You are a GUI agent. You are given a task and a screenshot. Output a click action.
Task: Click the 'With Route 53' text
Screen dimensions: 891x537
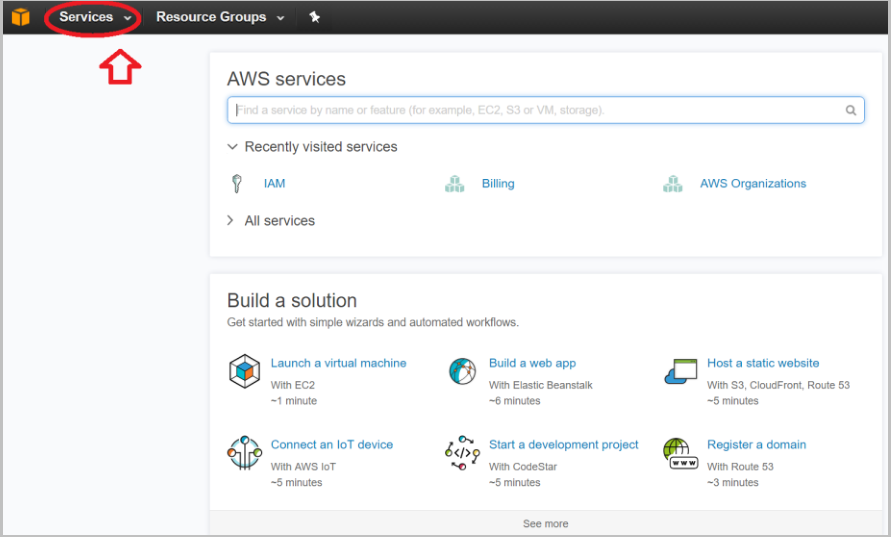pos(740,467)
